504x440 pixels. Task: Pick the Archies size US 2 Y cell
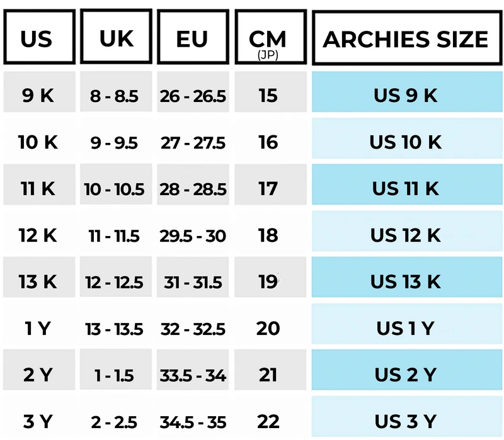click(406, 375)
